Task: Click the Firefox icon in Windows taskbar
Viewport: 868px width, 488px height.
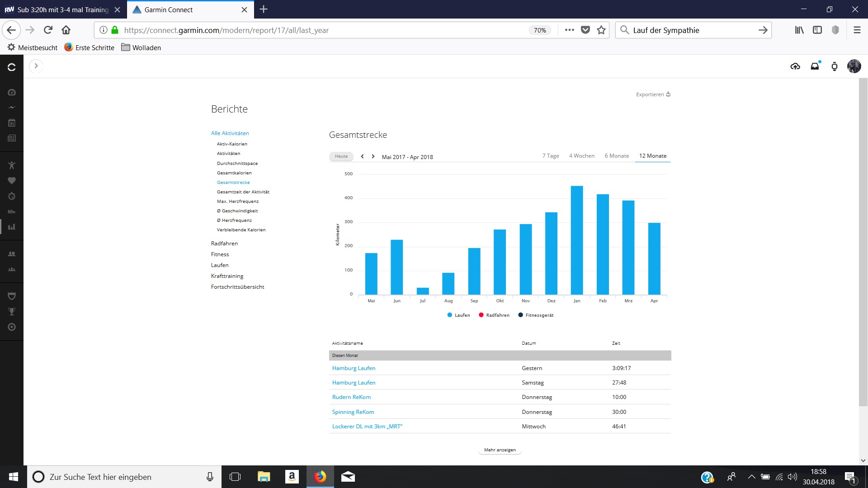Action: coord(320,477)
